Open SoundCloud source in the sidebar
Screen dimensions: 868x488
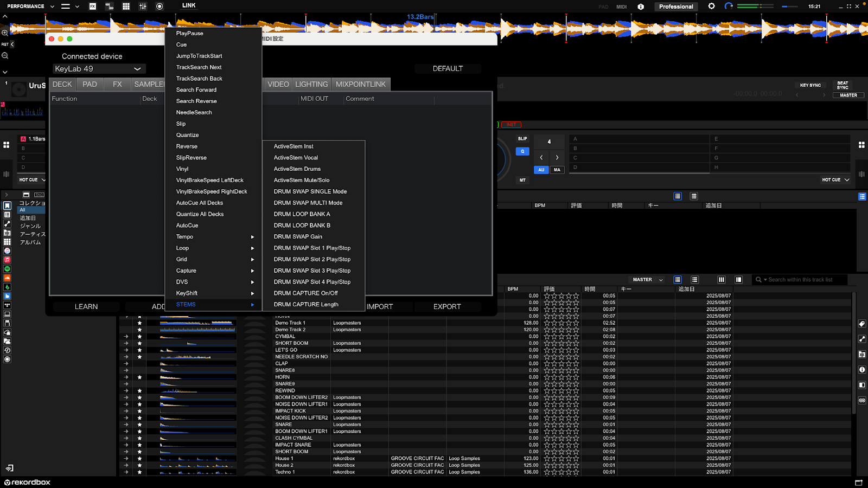(7, 278)
